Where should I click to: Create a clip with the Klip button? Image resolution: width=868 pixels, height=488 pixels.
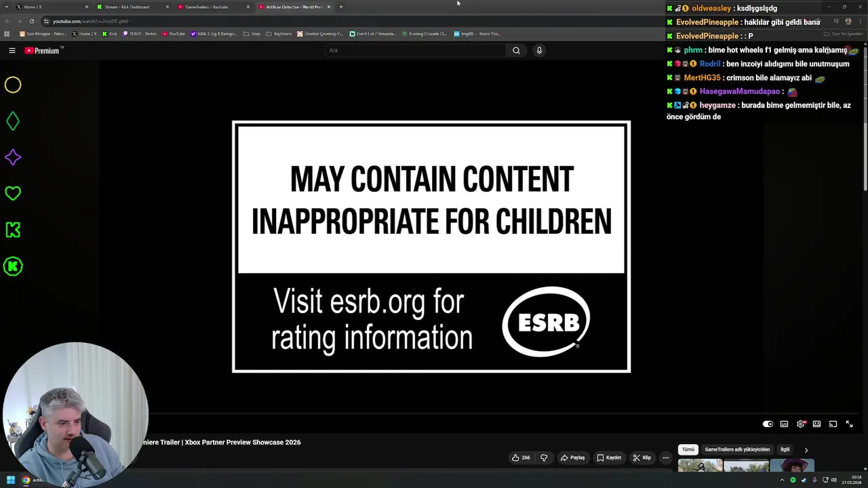coord(642,457)
